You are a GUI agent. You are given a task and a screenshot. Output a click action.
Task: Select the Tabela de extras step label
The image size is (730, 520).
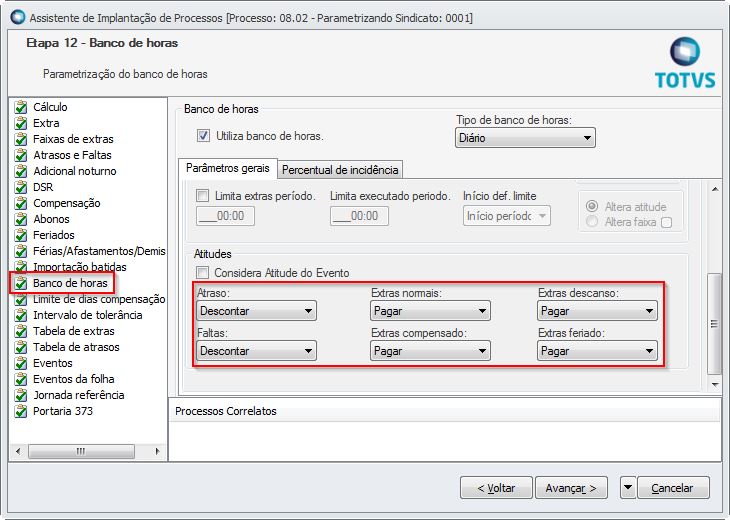[74, 331]
